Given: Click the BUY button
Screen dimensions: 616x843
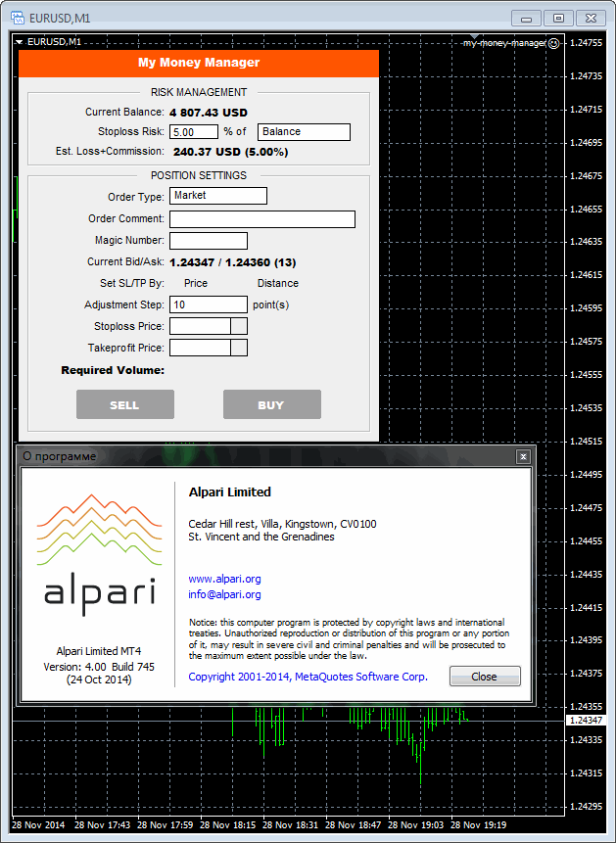Looking at the screenshot, I should 272,404.
